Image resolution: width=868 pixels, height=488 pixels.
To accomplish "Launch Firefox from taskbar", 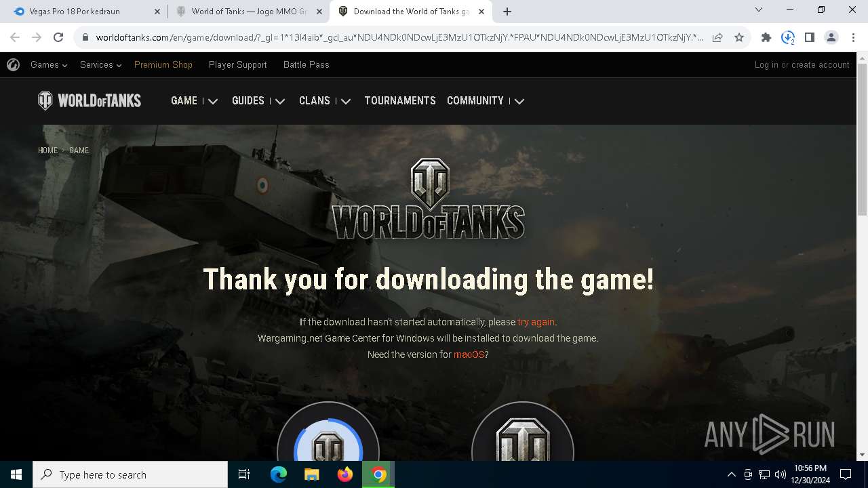I will tap(345, 474).
